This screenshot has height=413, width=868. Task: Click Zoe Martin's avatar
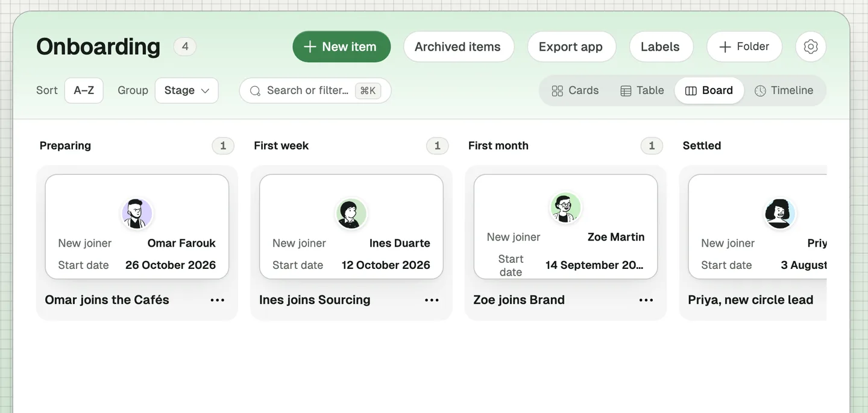565,207
